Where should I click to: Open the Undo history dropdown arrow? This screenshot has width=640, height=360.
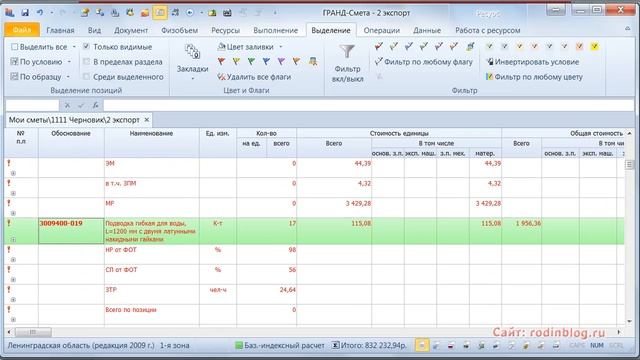tap(51, 13)
